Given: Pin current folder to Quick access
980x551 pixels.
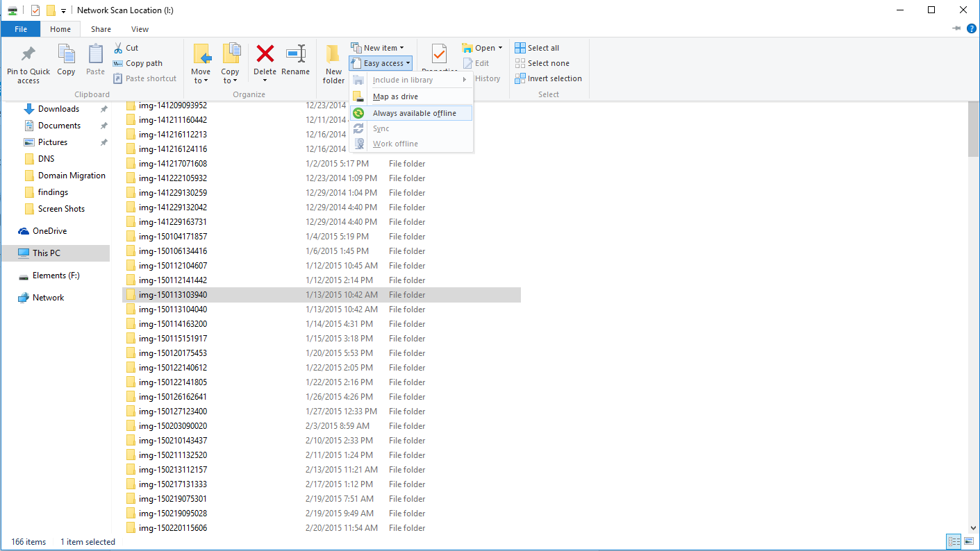Looking at the screenshot, I should coord(28,62).
